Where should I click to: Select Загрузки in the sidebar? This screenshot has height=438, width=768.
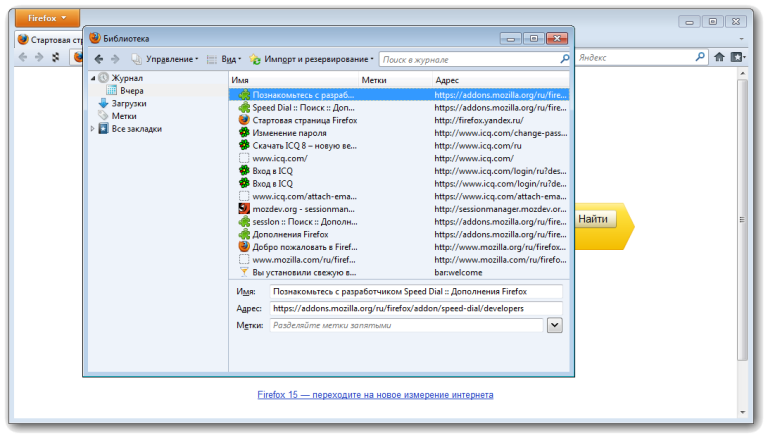pos(129,103)
